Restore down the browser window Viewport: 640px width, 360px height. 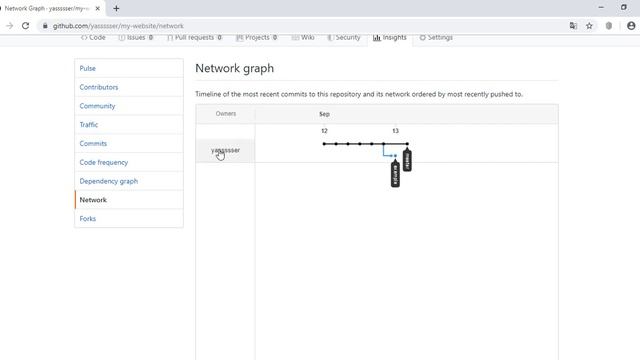click(x=624, y=7)
